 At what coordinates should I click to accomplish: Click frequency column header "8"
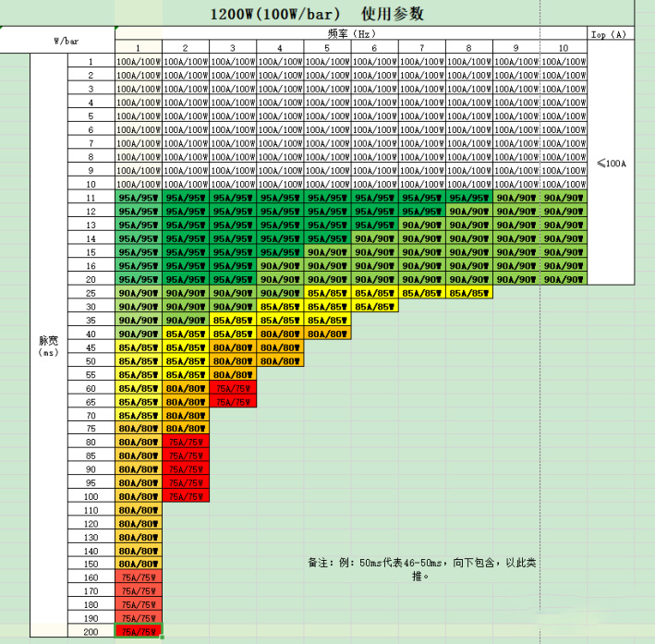click(x=468, y=47)
